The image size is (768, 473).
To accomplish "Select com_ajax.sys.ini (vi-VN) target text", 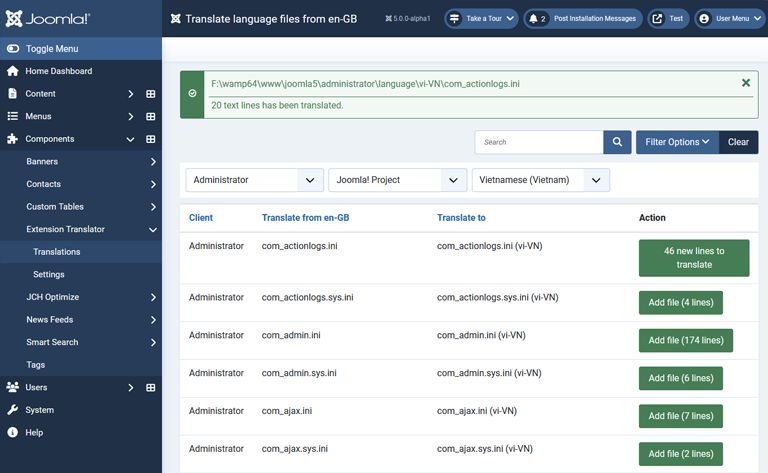I will [x=484, y=449].
